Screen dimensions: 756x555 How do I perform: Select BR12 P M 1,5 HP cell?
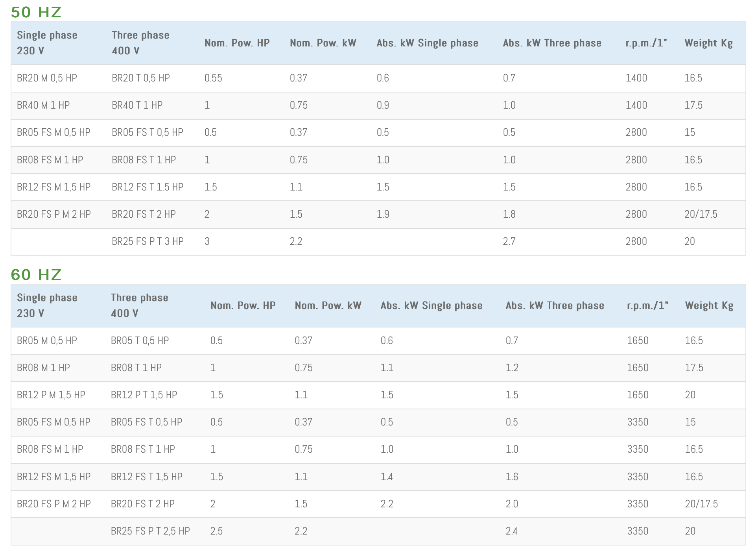[51, 395]
